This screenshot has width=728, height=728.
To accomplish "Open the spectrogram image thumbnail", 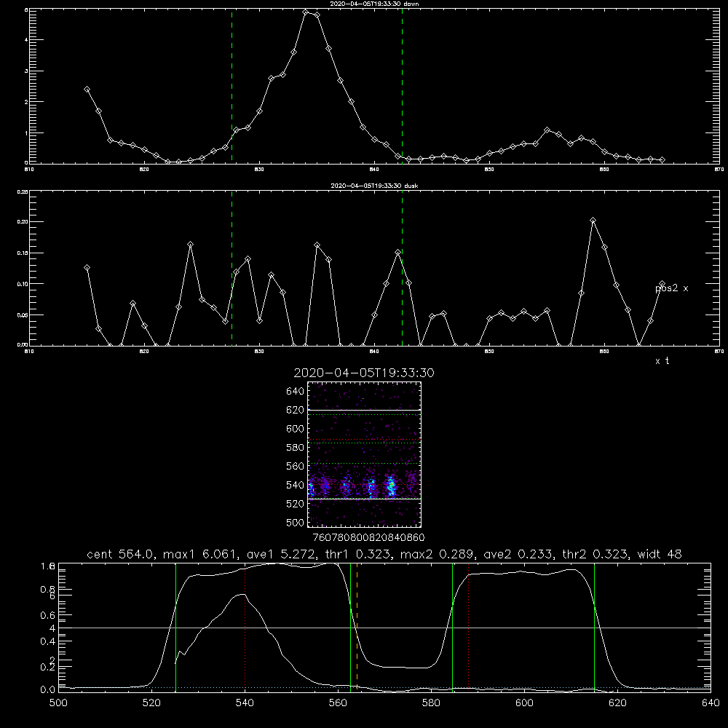I will 364,454.
